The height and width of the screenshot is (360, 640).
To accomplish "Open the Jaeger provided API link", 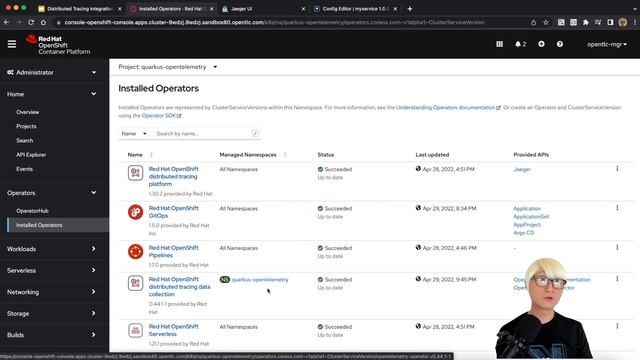I will (522, 169).
